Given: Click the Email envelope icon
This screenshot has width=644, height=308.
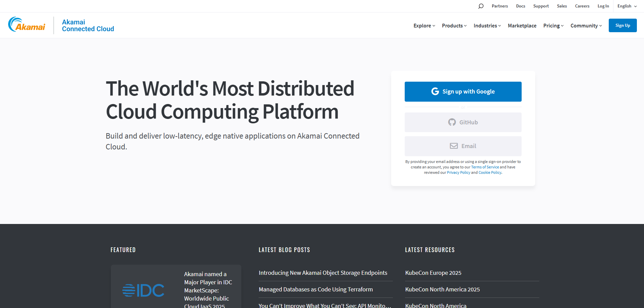Looking at the screenshot, I should coord(454,146).
